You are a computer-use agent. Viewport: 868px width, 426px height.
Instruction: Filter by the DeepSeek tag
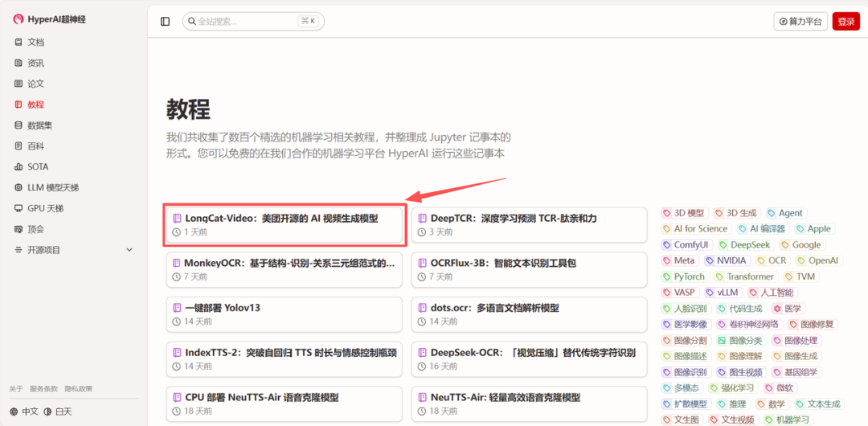click(743, 245)
